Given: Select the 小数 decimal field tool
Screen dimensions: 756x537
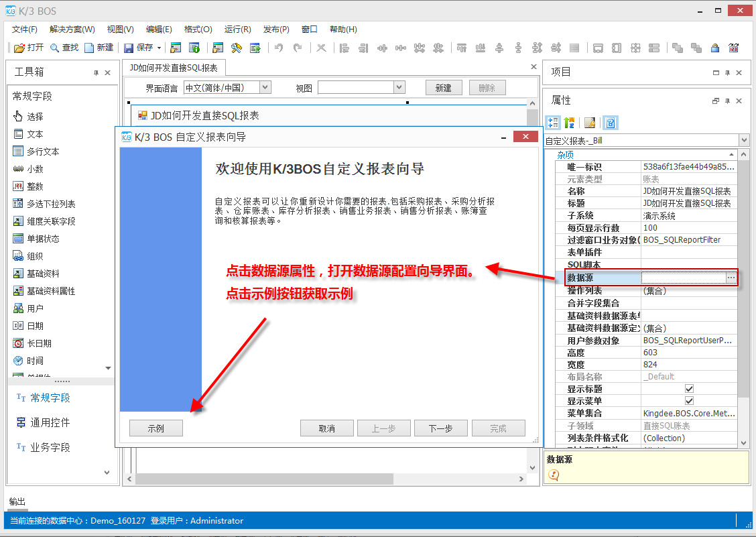Looking at the screenshot, I should point(28,169).
